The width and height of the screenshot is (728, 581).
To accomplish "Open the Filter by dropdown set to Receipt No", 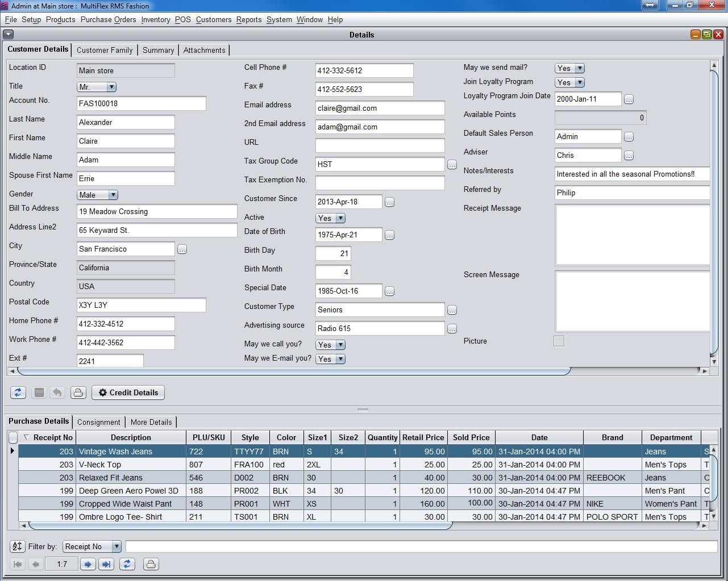I will tap(115, 546).
